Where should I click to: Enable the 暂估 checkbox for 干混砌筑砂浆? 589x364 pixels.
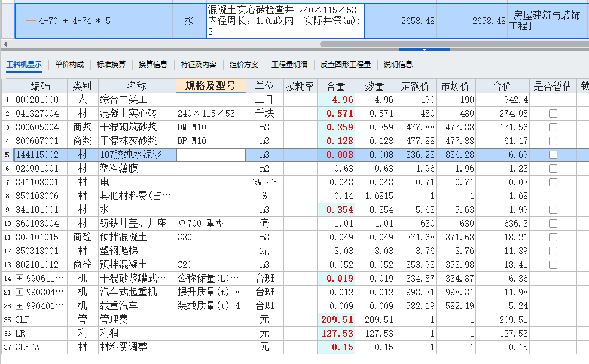tap(553, 127)
